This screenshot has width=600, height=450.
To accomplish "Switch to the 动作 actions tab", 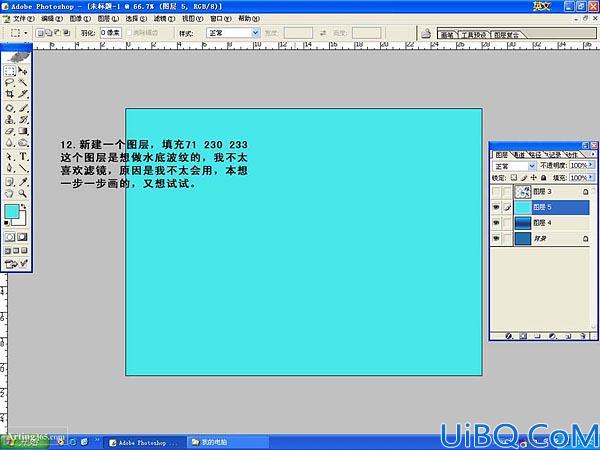I will point(571,155).
